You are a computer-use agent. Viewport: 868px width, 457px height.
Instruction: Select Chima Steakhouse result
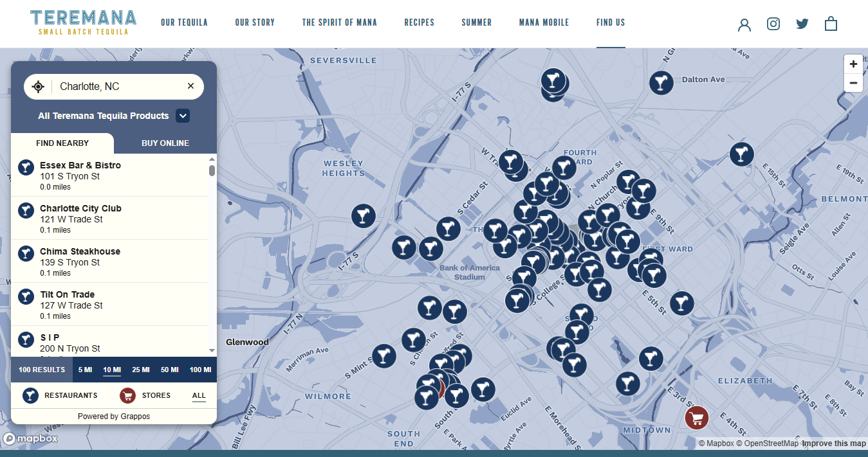point(109,262)
